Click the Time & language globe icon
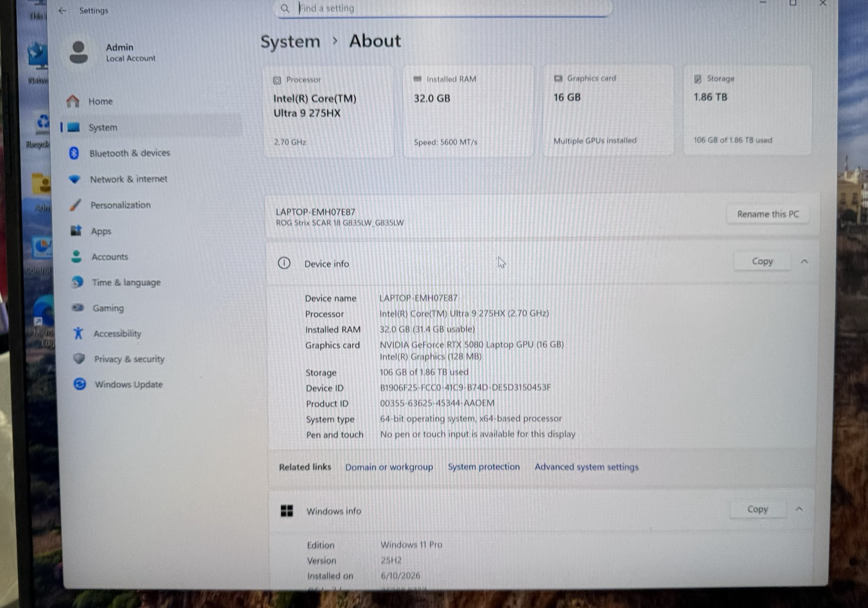 point(78,282)
